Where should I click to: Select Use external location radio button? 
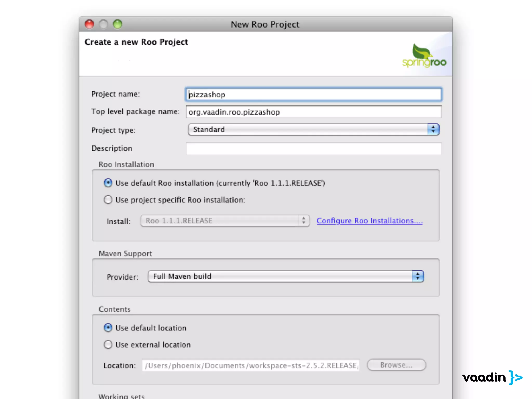(x=108, y=345)
